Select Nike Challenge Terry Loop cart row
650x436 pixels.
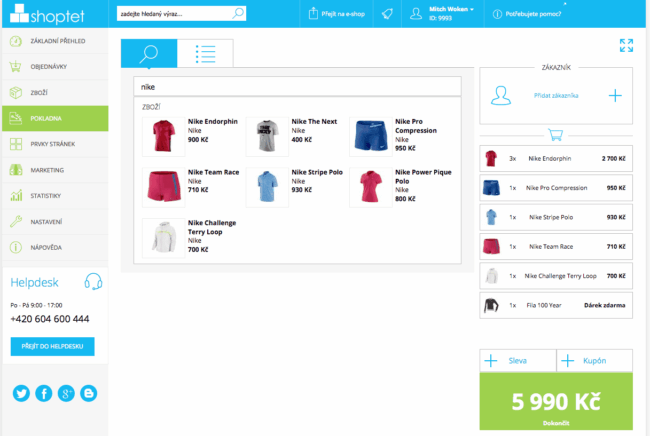click(556, 276)
